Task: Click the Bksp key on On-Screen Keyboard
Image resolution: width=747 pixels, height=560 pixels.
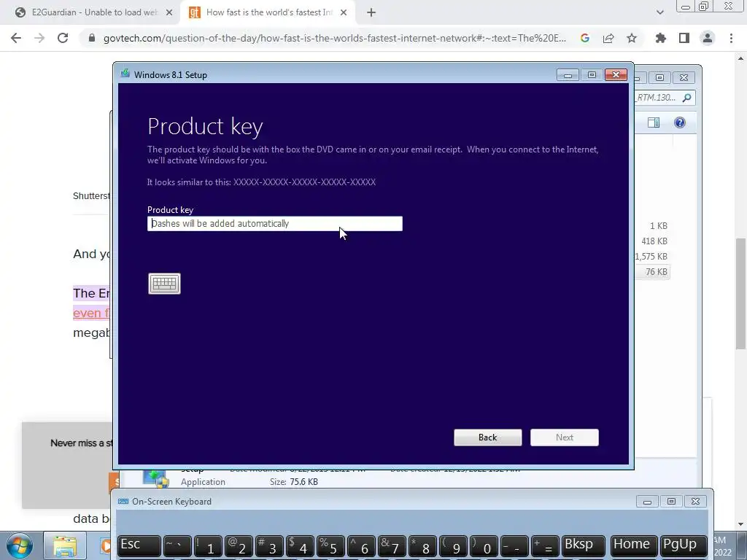Action: point(584,546)
